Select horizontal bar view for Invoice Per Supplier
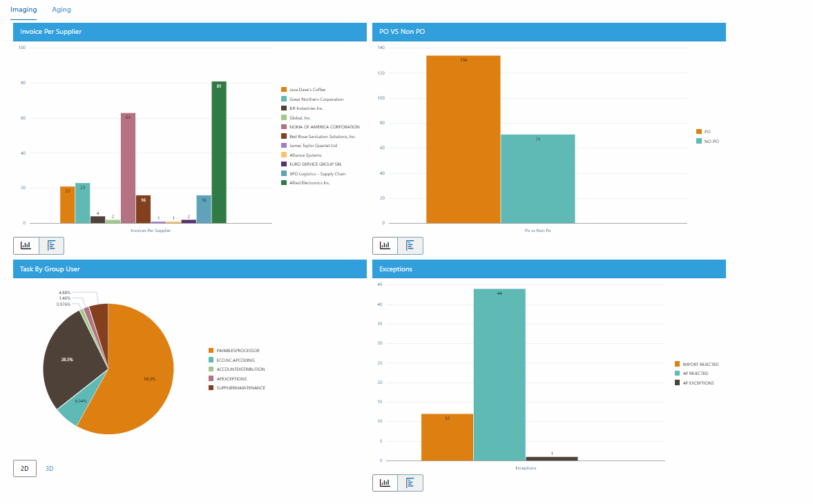 click(x=52, y=245)
